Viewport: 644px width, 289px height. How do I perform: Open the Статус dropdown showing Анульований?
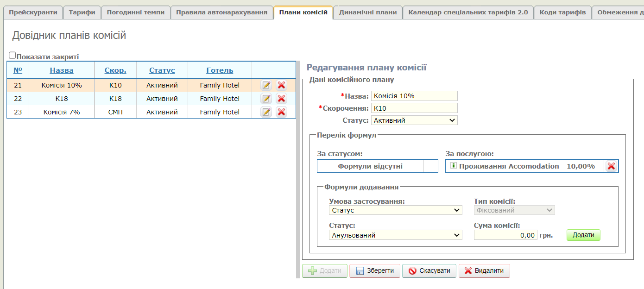coord(395,235)
